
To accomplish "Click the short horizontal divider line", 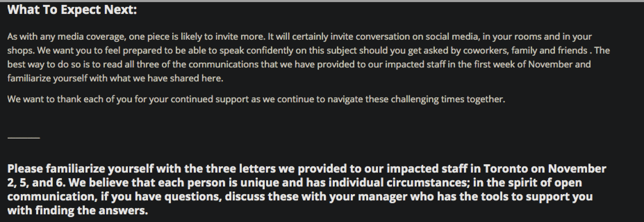I will [24, 137].
